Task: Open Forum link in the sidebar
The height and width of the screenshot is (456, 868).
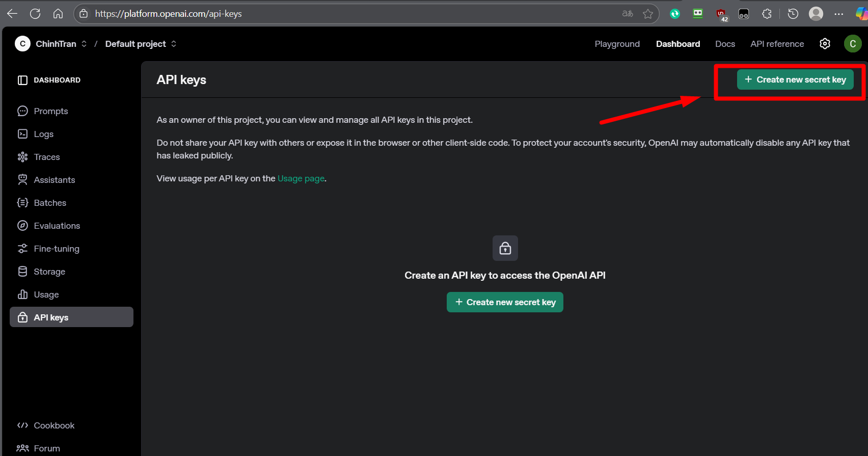Action: coord(71,448)
